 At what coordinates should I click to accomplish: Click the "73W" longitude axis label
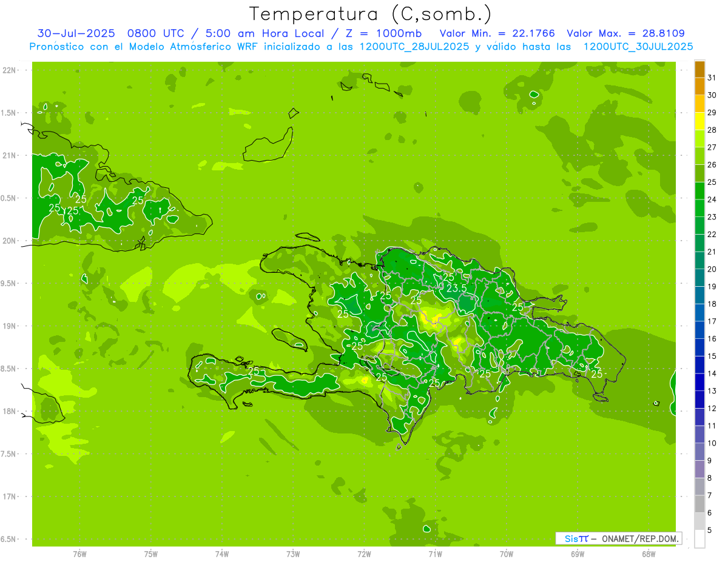coord(293,554)
